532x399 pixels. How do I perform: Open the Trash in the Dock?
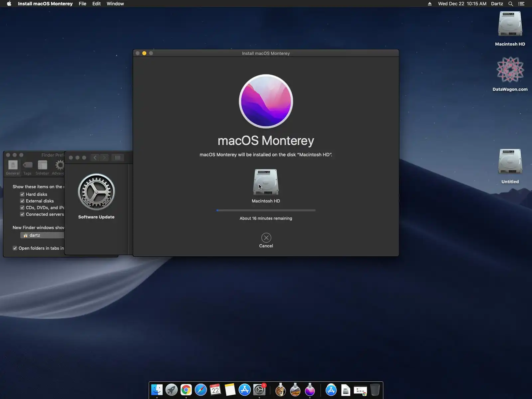click(x=375, y=390)
